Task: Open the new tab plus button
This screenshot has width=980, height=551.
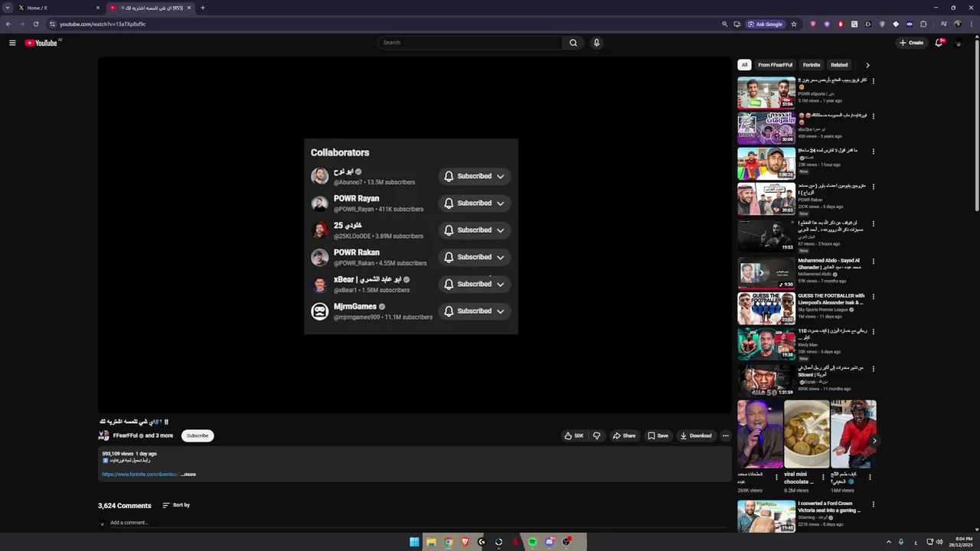Action: (x=203, y=8)
